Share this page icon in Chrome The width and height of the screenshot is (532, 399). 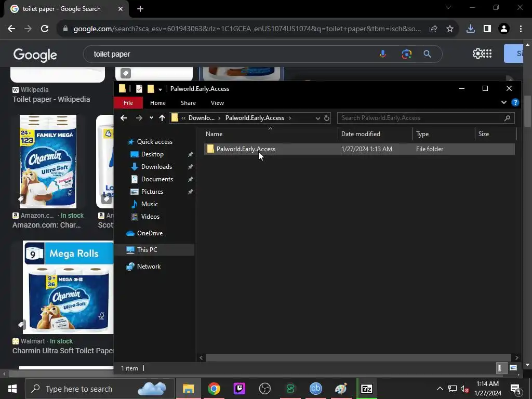(x=433, y=29)
